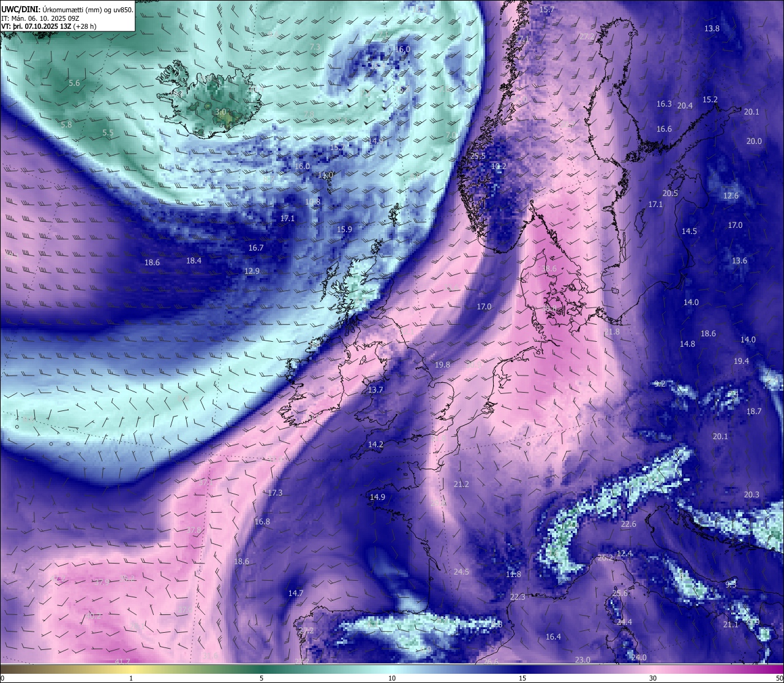This screenshot has width=784, height=683.
Task: Click the 20.5 value on the map
Action: click(x=670, y=193)
